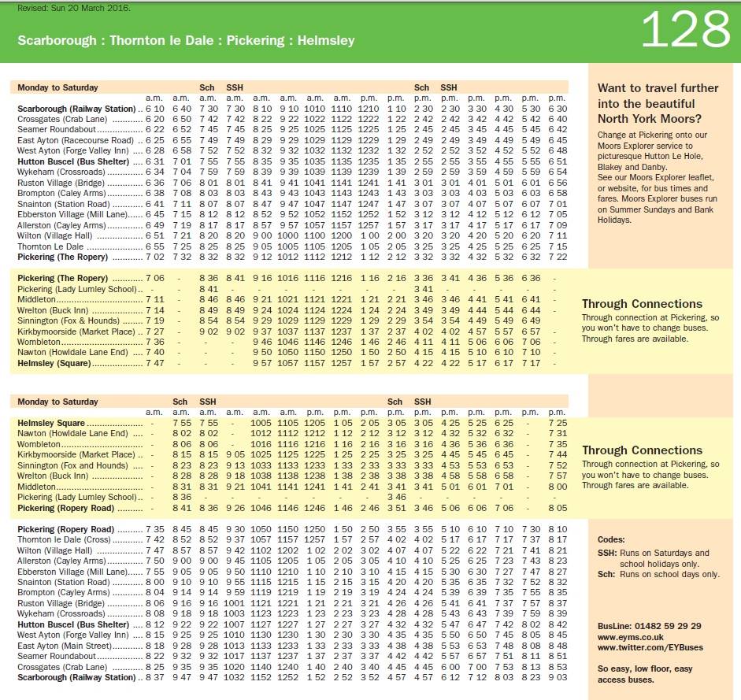Select 7 42 in Thornton le Dale (Cross) row
This screenshot has height=700, width=741.
[155, 540]
